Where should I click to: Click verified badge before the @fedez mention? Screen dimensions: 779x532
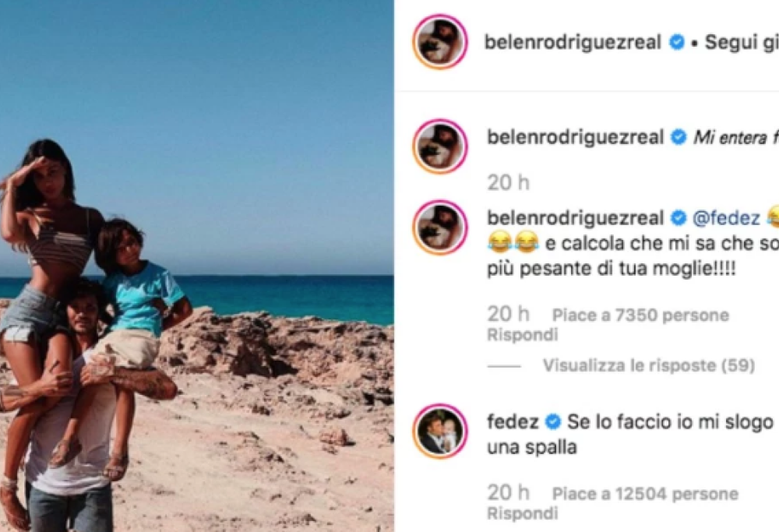(x=679, y=217)
